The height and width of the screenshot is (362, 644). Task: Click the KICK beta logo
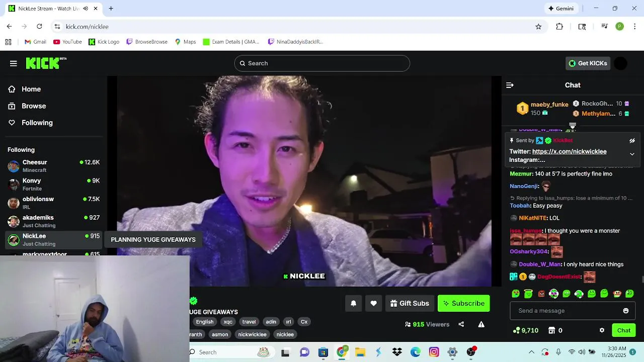click(x=46, y=63)
